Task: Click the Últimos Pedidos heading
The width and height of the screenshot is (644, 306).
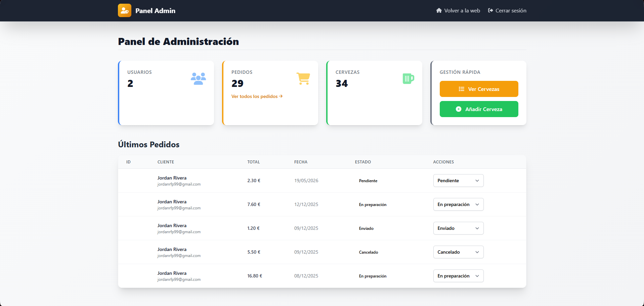Action: pos(149,144)
